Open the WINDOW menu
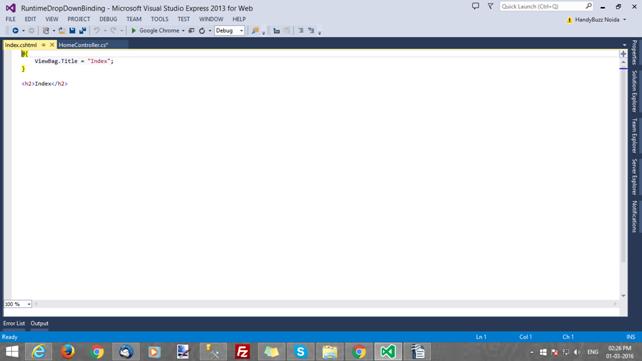Image resolution: width=642 pixels, height=361 pixels. click(x=211, y=19)
